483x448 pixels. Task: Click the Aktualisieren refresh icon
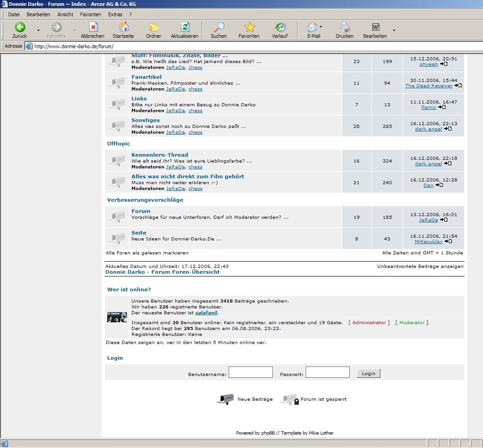[185, 27]
